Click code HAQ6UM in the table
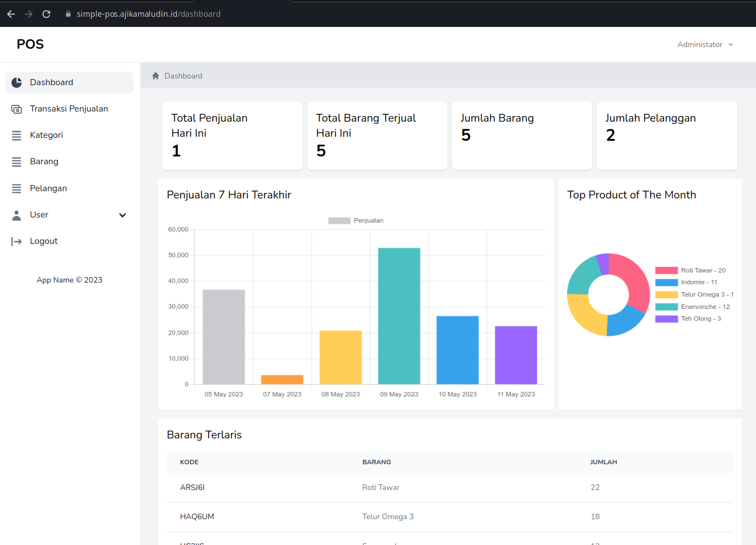Screen dimensions: 756x545 [197, 516]
